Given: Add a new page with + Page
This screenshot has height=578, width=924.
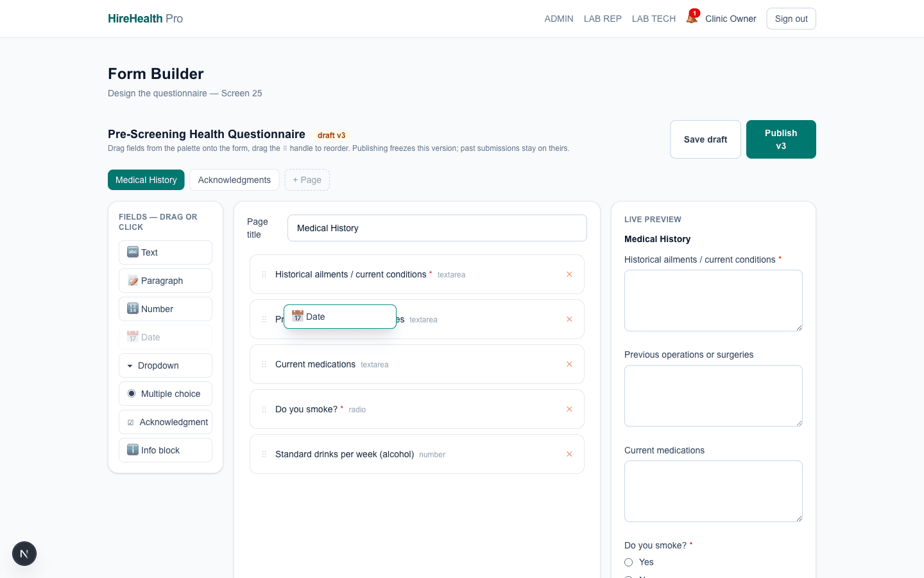Looking at the screenshot, I should click(x=307, y=180).
